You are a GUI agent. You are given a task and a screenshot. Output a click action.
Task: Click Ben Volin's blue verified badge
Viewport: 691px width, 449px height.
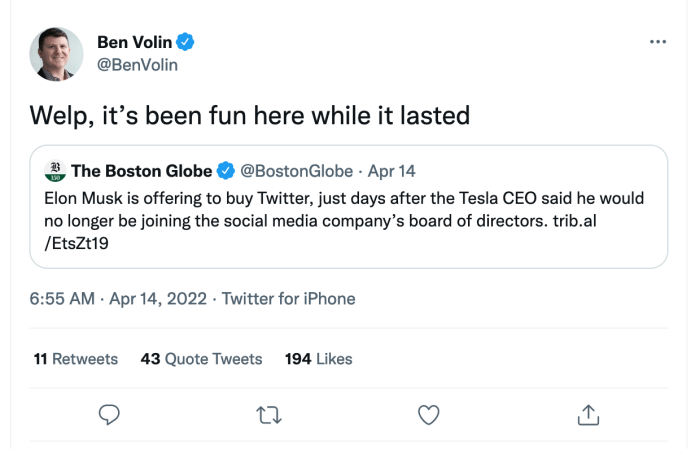[x=186, y=42]
